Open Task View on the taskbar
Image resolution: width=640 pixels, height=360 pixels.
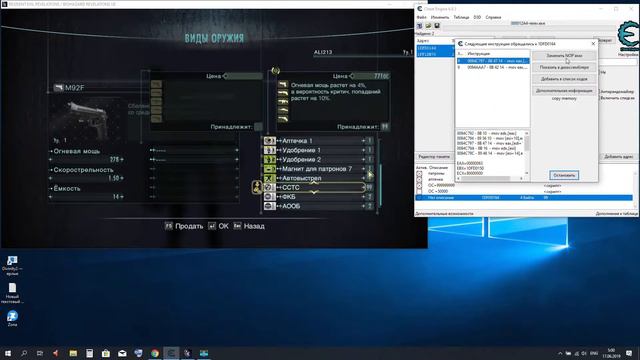40,353
